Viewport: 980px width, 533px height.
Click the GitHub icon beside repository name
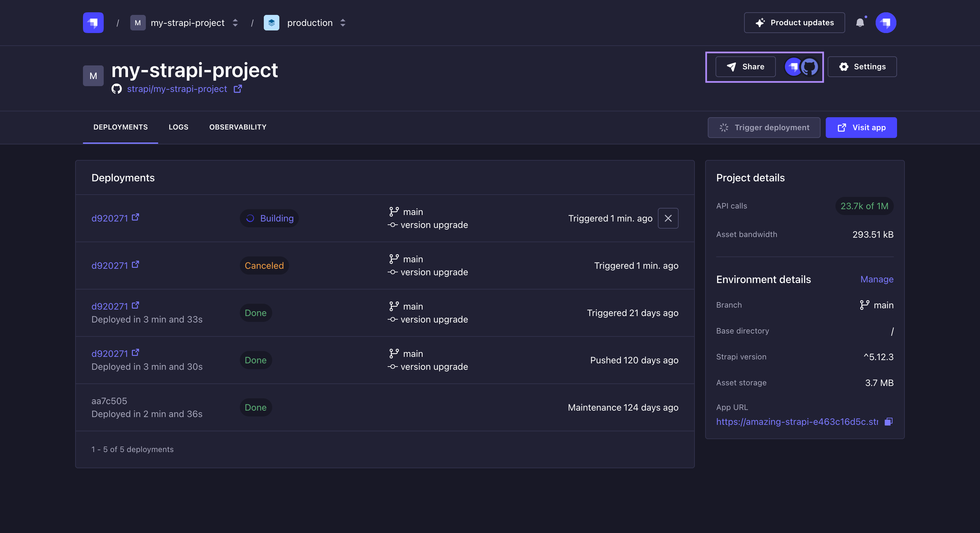pos(116,89)
